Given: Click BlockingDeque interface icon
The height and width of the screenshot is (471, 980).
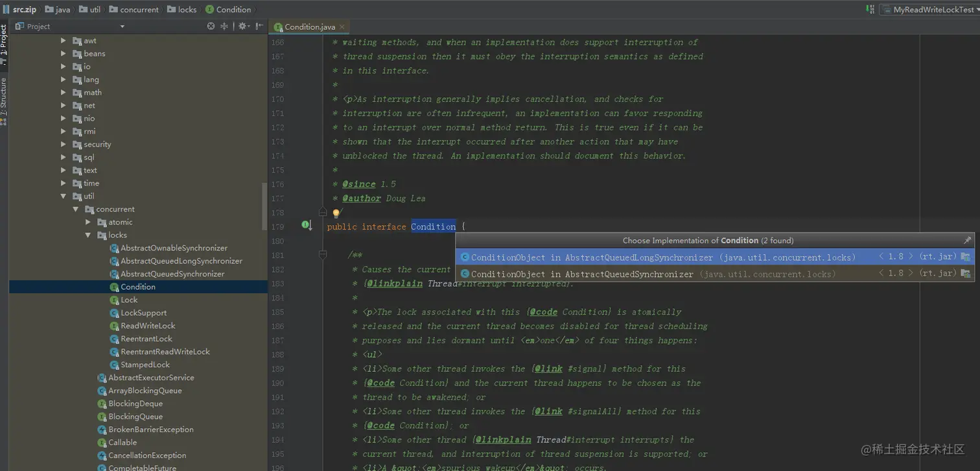Looking at the screenshot, I should point(102,404).
